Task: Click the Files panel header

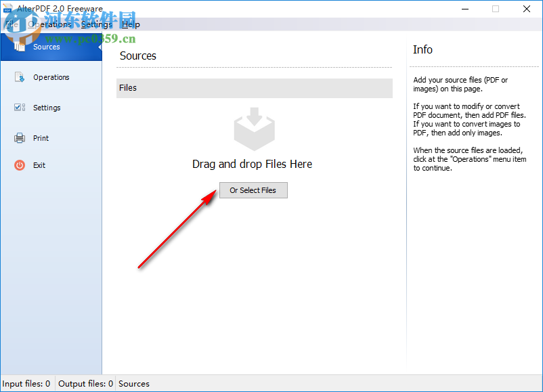Action: tap(254, 88)
